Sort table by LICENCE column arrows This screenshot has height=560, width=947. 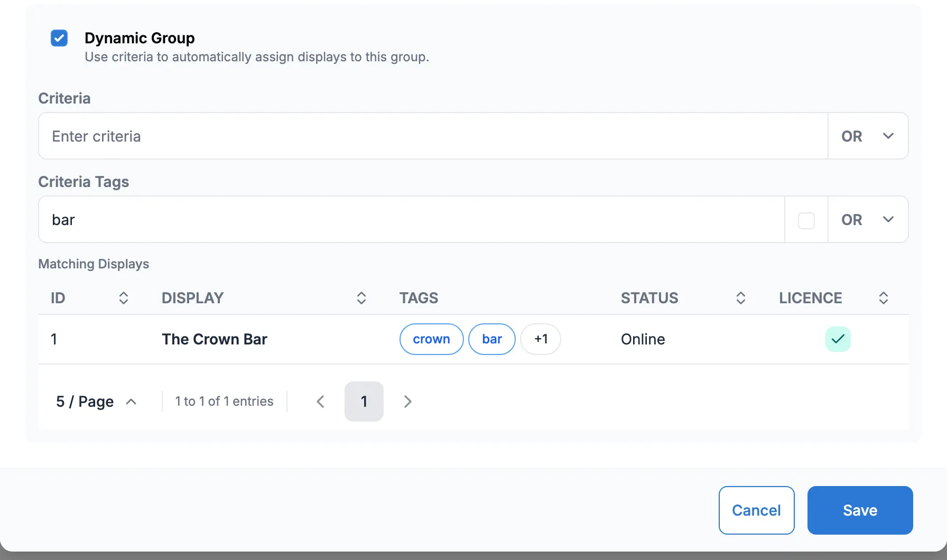pyautogui.click(x=884, y=298)
